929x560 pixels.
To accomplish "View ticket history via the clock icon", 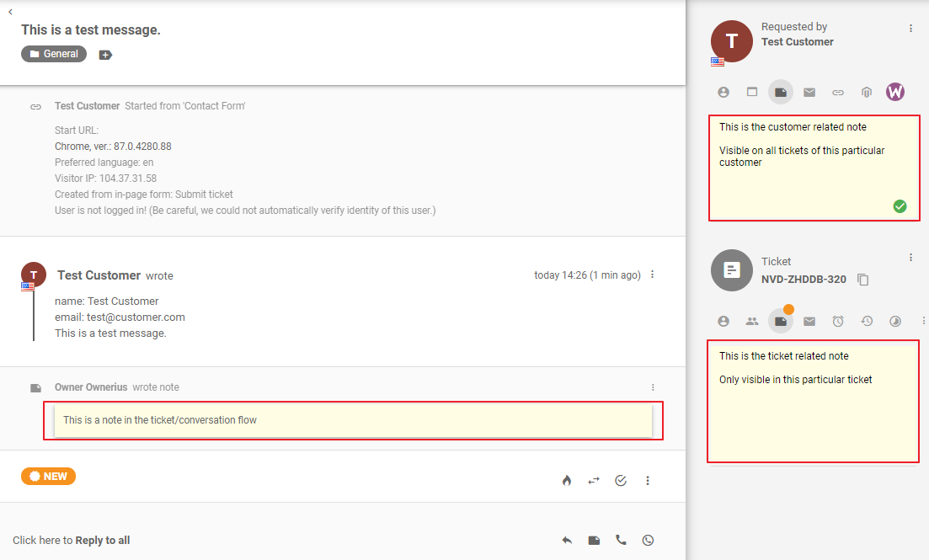I will (x=866, y=321).
